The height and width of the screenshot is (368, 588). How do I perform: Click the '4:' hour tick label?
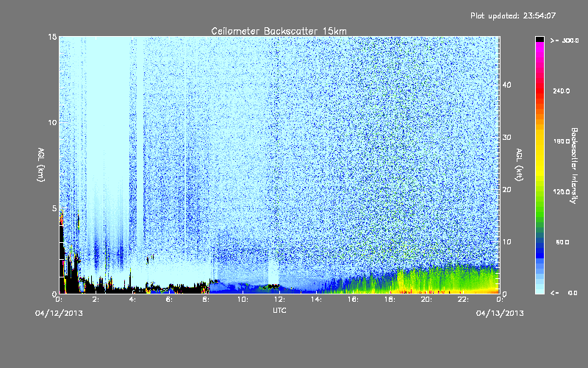133,300
